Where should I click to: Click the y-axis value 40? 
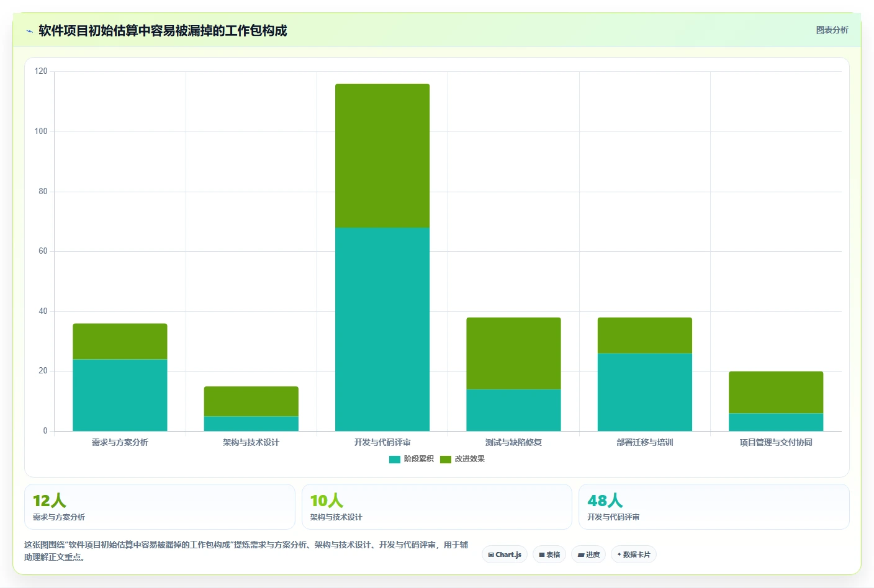[x=43, y=311]
